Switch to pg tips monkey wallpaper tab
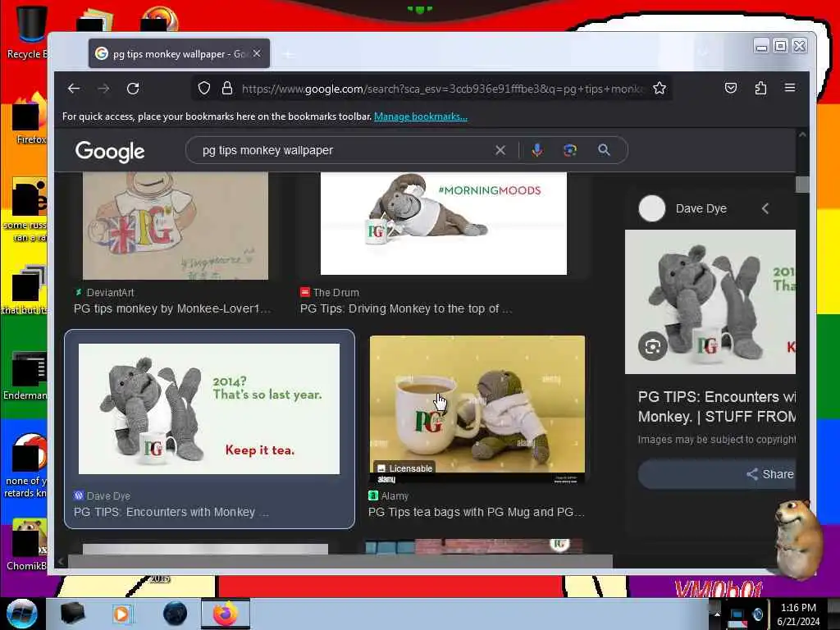Viewport: 840px width, 630px height. (179, 53)
